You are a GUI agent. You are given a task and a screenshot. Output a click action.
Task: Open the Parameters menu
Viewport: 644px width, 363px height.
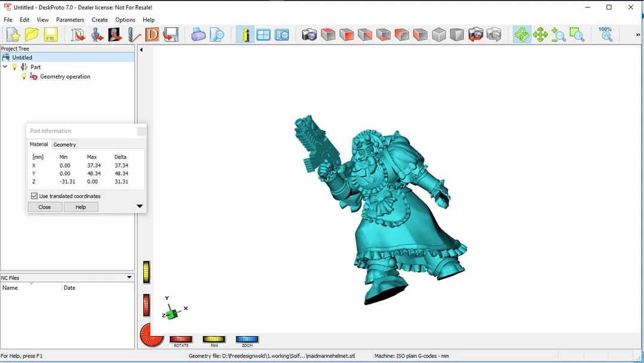70,20
